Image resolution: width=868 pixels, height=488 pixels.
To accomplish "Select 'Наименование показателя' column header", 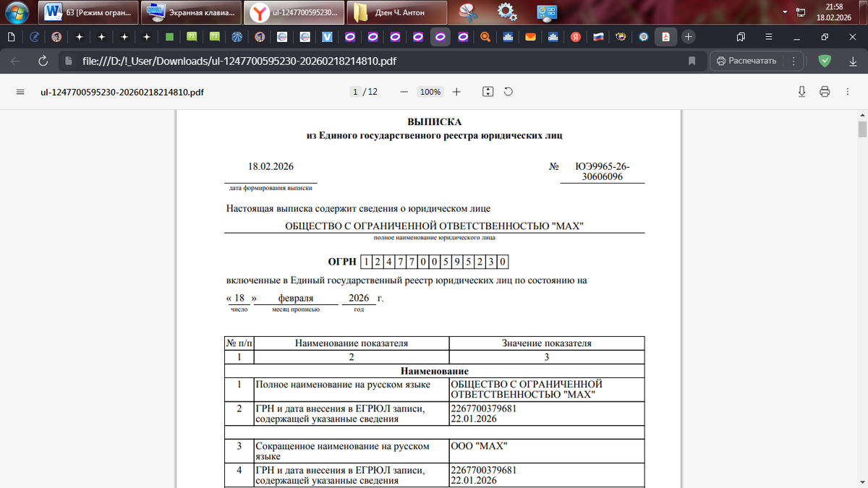I will pyautogui.click(x=352, y=343).
